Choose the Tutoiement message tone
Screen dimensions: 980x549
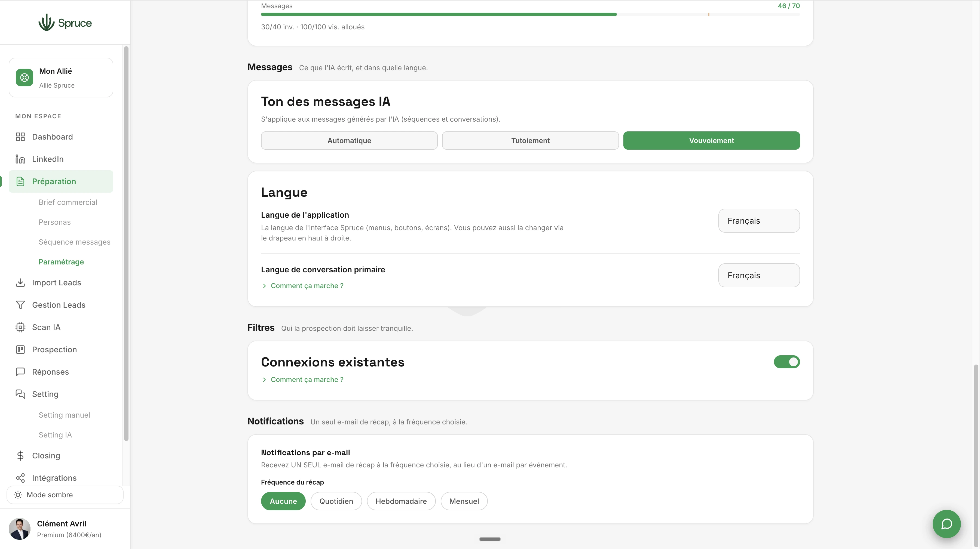click(530, 140)
